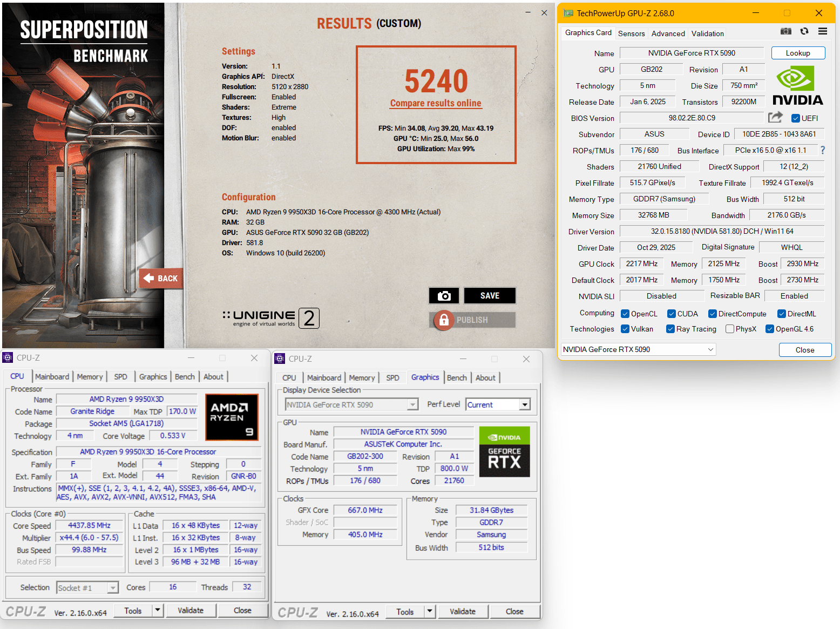Click the Driver Version field in GPU-Z
Screen dimensions: 840x629
[722, 231]
